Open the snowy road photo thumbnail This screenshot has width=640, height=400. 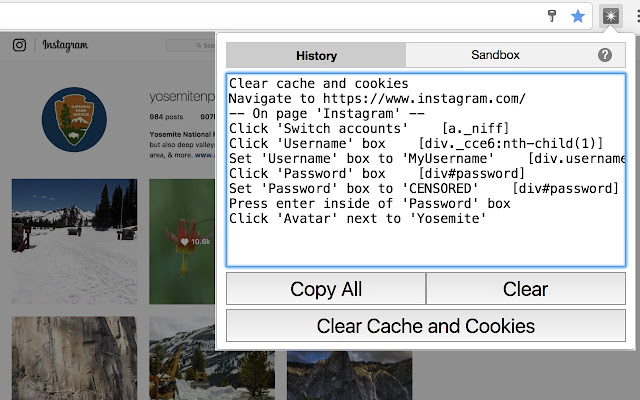point(74,241)
